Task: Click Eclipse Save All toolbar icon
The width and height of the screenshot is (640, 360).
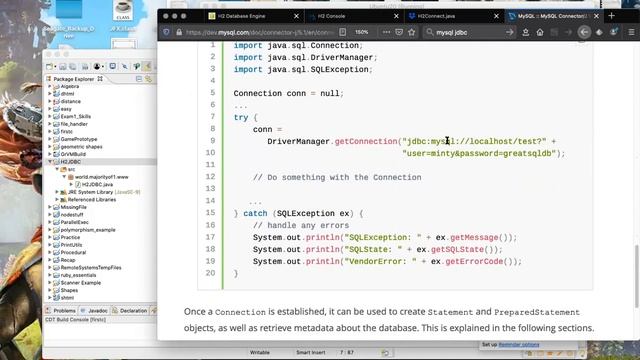Action: pyautogui.click(x=72, y=67)
